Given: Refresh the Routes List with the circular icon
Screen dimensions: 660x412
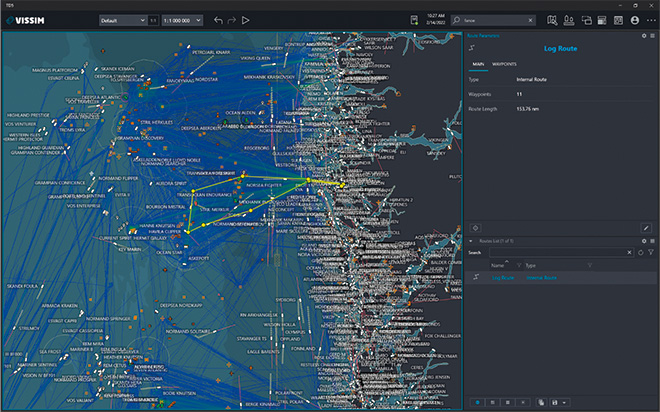Looking at the screenshot, I should [641, 253].
